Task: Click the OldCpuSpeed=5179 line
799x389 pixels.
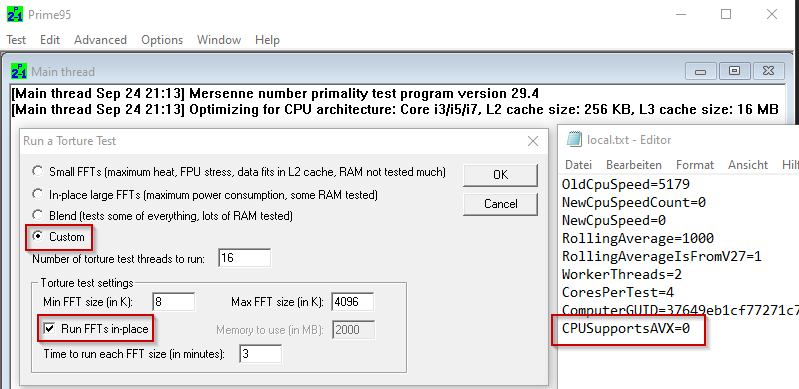Action: 626,184
